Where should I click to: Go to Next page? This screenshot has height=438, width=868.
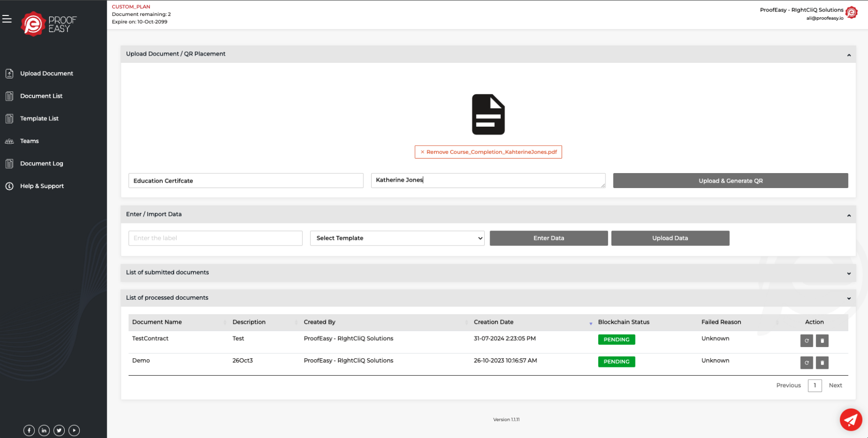[835, 385]
